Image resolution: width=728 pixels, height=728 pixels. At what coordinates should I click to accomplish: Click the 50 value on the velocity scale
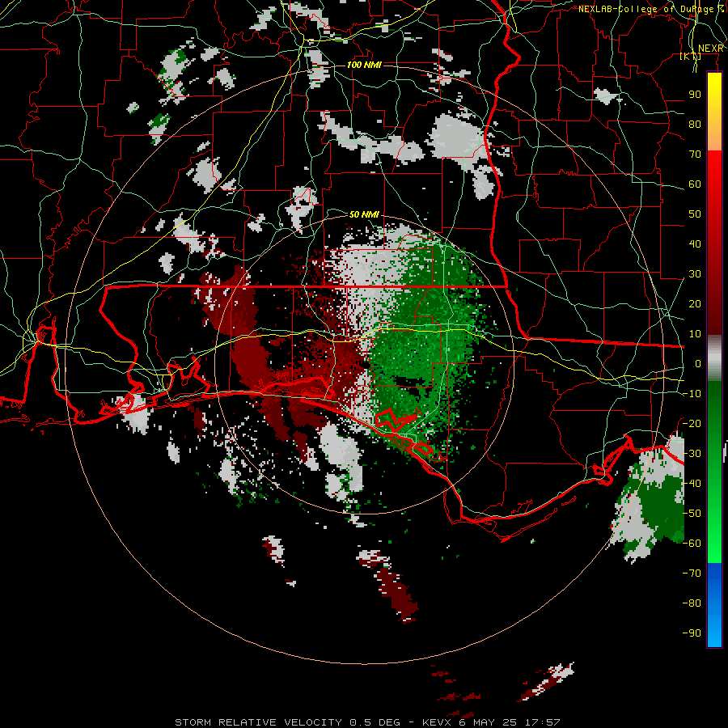pos(695,214)
